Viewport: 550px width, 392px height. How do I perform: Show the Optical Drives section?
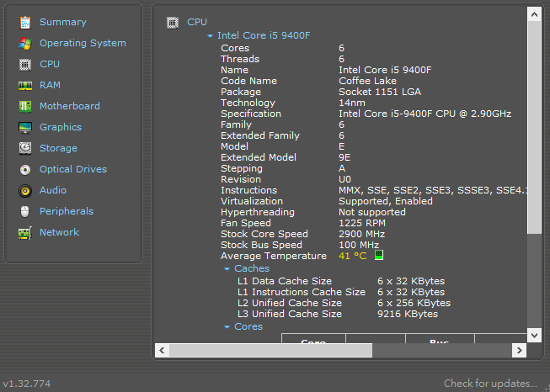(x=73, y=169)
